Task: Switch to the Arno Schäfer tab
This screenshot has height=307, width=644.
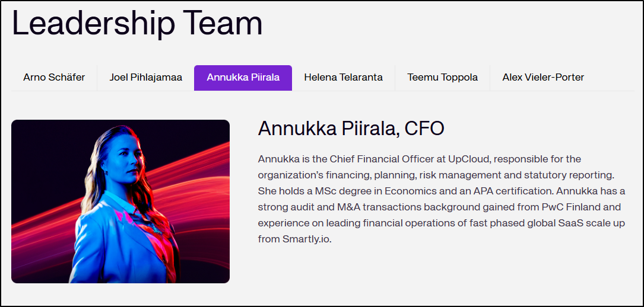Action: click(x=54, y=78)
